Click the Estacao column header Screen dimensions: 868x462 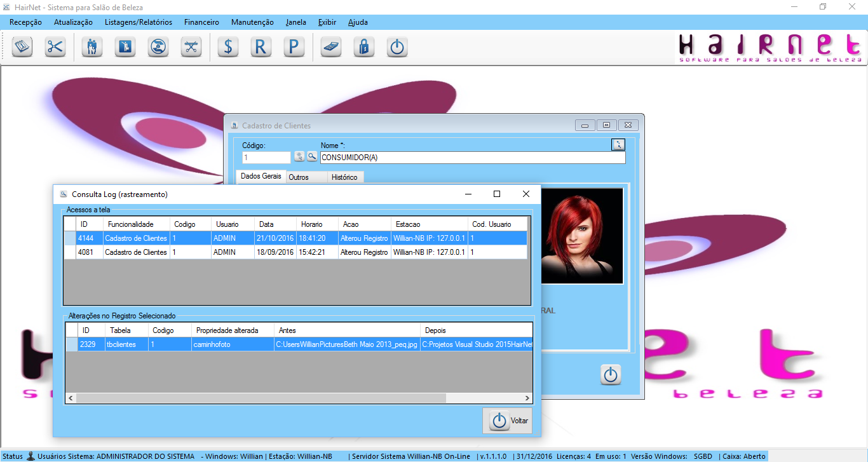point(430,224)
